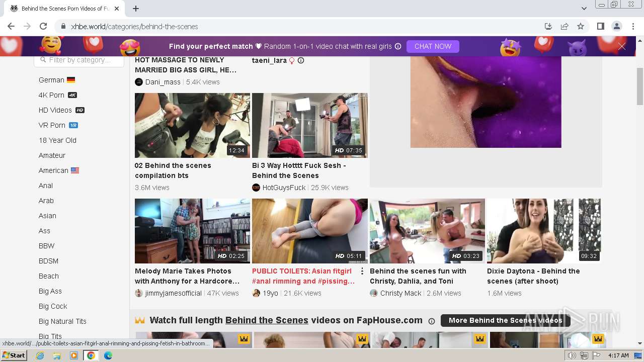Click the CHAT NOW button
This screenshot has width=644, height=362.
(433, 46)
